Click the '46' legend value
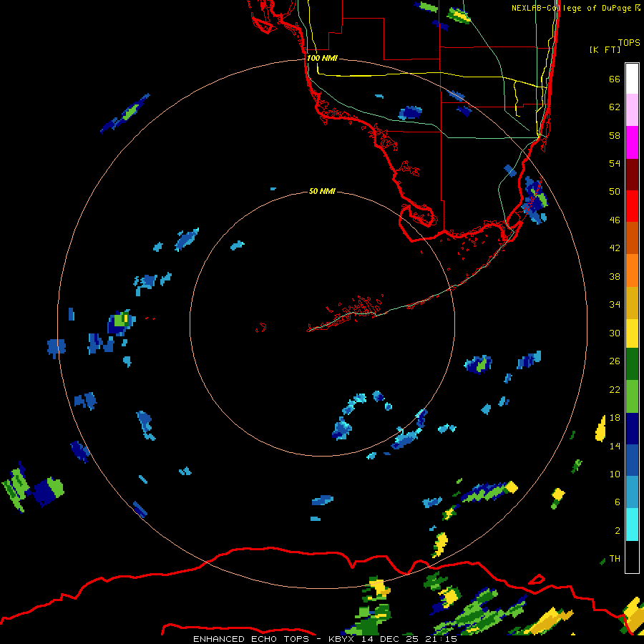644x644 pixels. pos(615,220)
